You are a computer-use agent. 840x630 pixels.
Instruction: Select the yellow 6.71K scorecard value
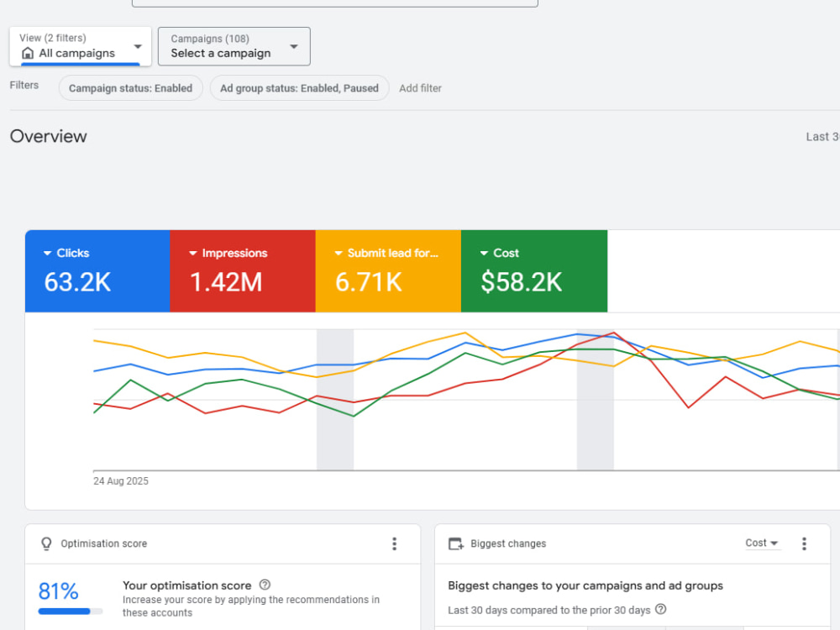[369, 282]
